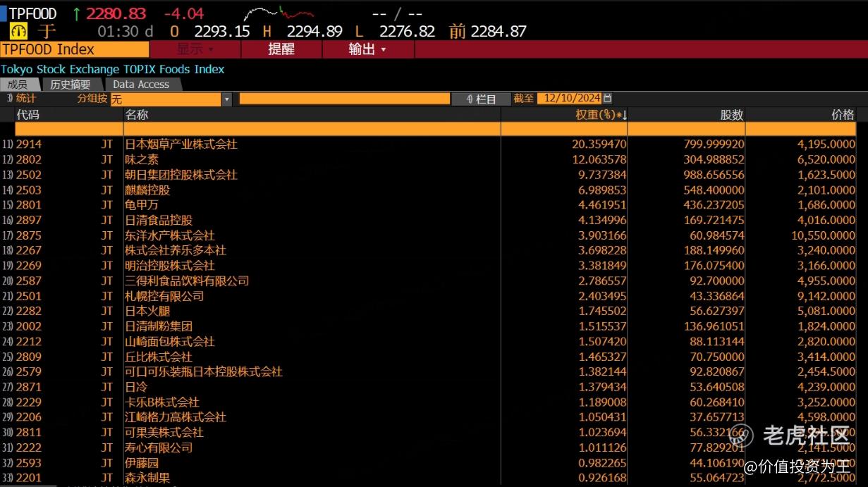Sort by the 权重(%) column header
Screen dimensions: 868x487
tap(601, 114)
